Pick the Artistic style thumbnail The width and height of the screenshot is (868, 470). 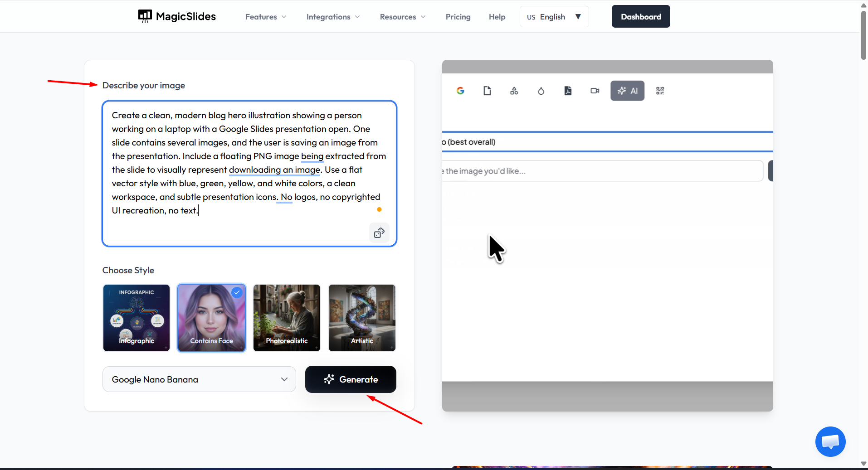tap(362, 318)
